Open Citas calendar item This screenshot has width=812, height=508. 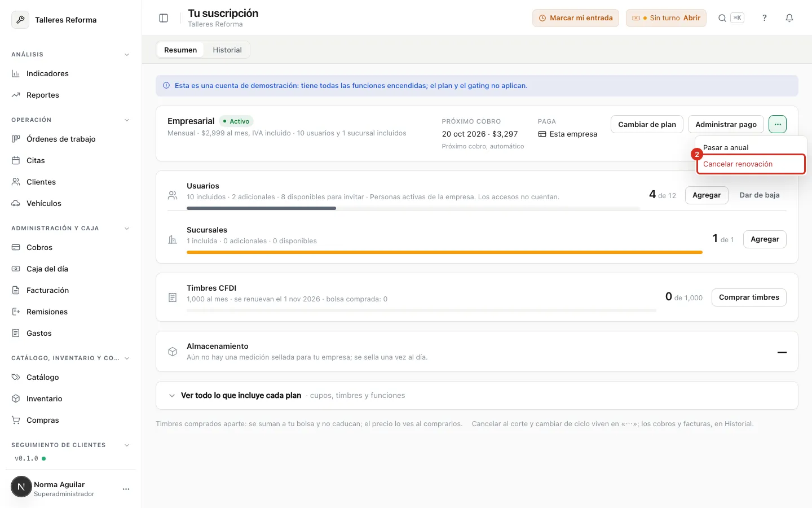click(70, 160)
